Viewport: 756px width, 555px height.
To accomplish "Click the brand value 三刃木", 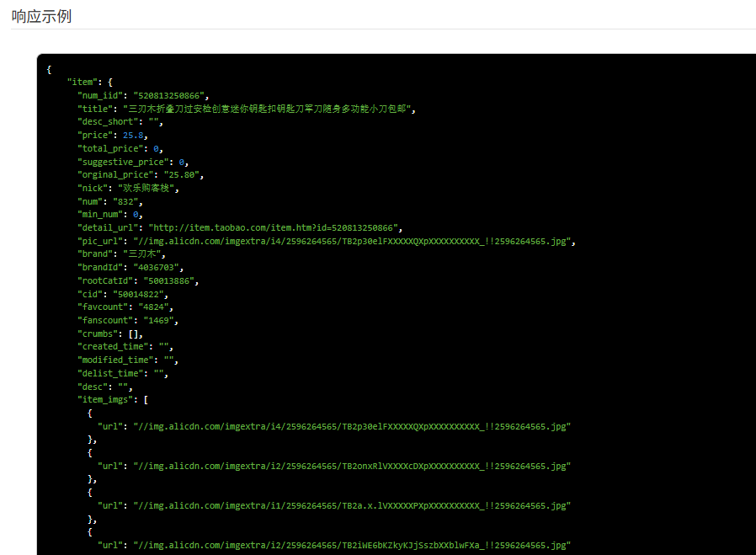I will pos(141,254).
